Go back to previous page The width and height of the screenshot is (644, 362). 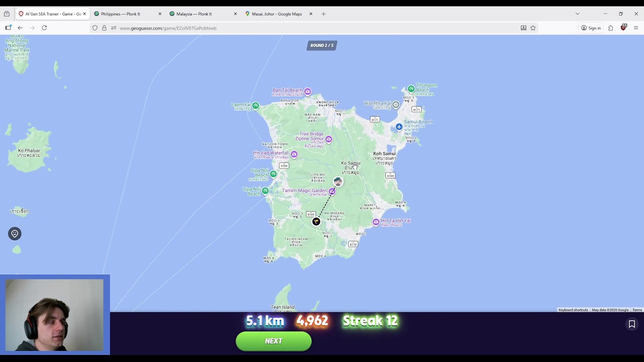pos(20,28)
